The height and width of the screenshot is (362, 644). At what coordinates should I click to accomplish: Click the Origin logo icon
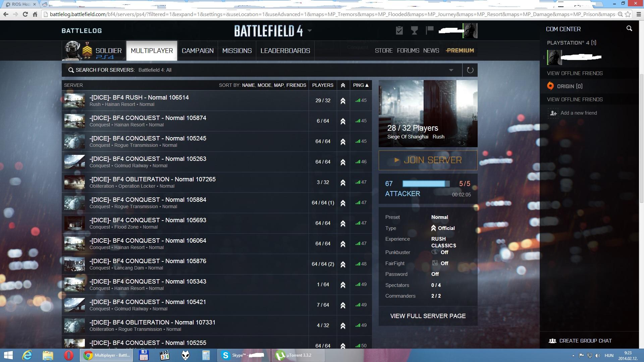click(550, 86)
